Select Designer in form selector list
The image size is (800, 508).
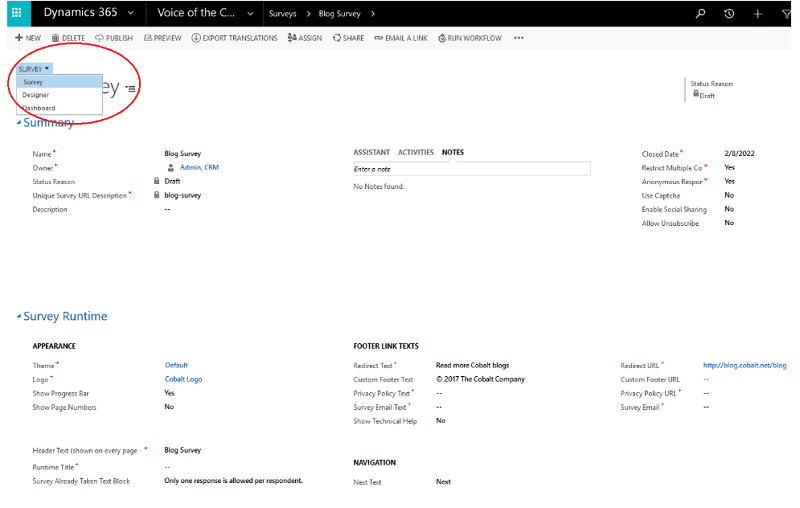pyautogui.click(x=60, y=95)
